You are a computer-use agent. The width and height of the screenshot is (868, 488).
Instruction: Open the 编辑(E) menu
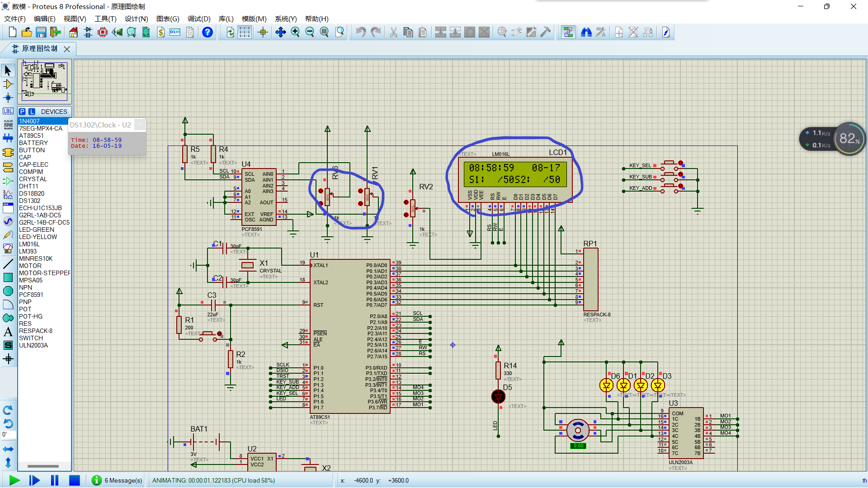pyautogui.click(x=44, y=19)
